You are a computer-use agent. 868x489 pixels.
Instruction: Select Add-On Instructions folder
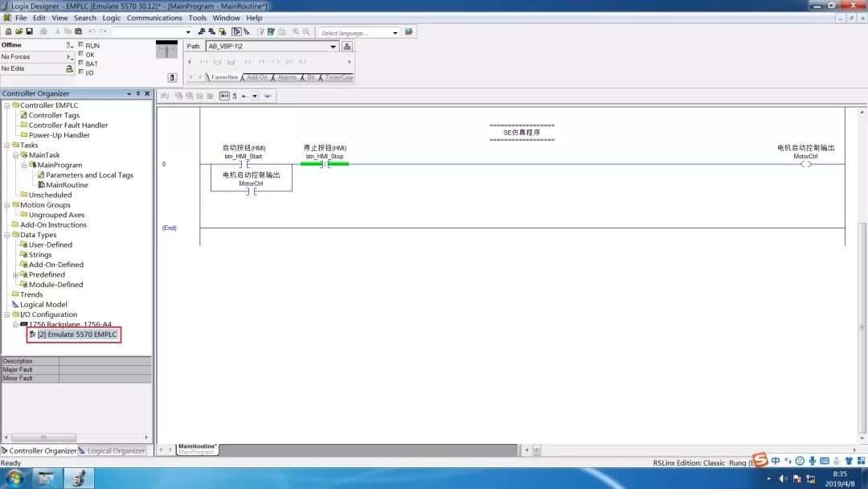53,225
